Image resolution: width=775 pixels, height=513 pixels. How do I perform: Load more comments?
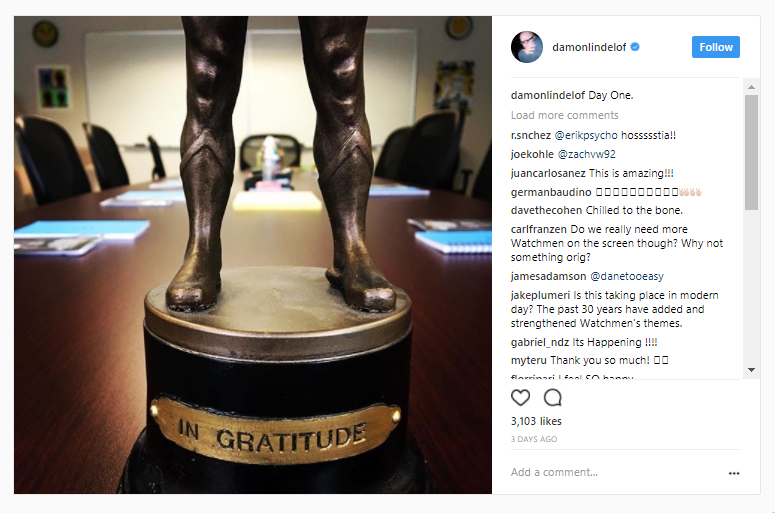(x=564, y=115)
